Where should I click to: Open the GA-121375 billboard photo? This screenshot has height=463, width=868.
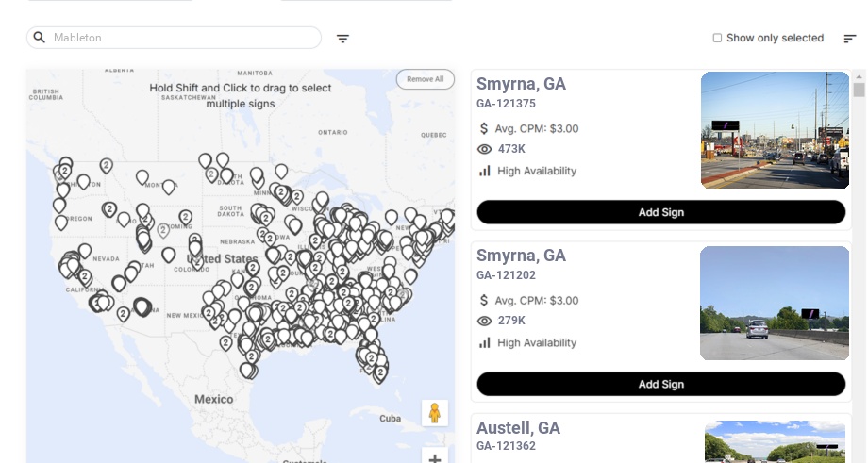[x=775, y=130]
